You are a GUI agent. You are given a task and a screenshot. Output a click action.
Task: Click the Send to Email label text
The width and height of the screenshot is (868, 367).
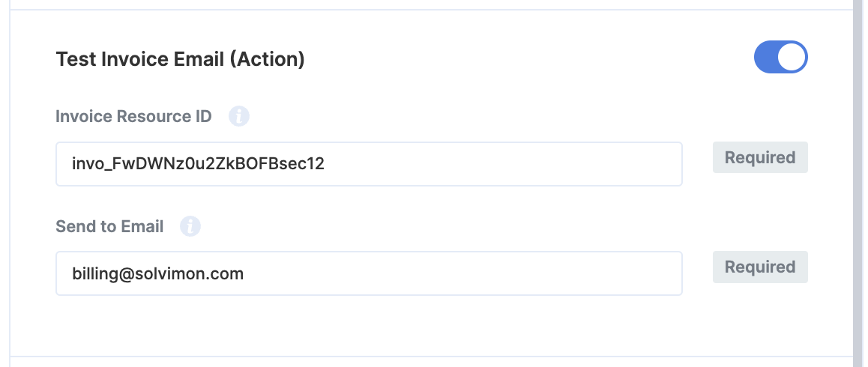109,226
